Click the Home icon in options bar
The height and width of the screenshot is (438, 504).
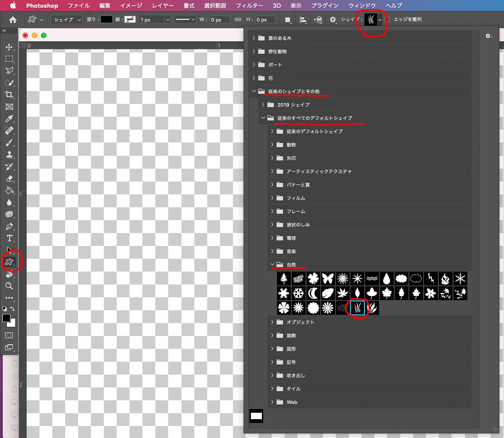13,20
